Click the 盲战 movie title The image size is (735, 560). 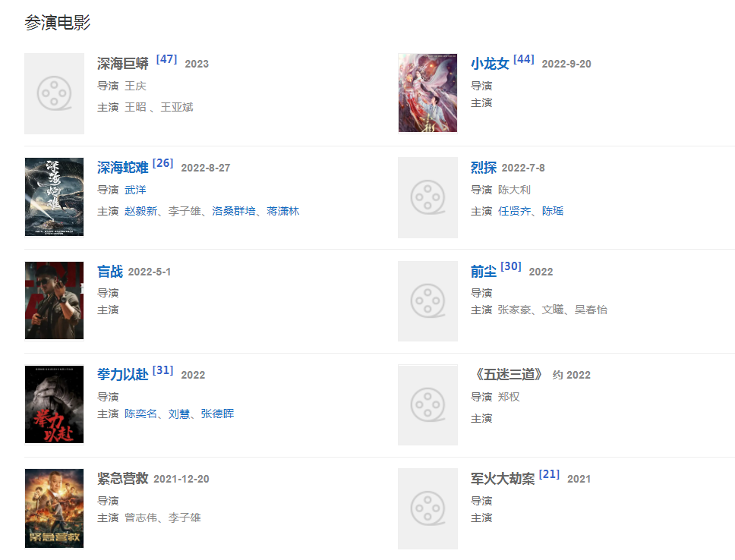pyautogui.click(x=110, y=272)
